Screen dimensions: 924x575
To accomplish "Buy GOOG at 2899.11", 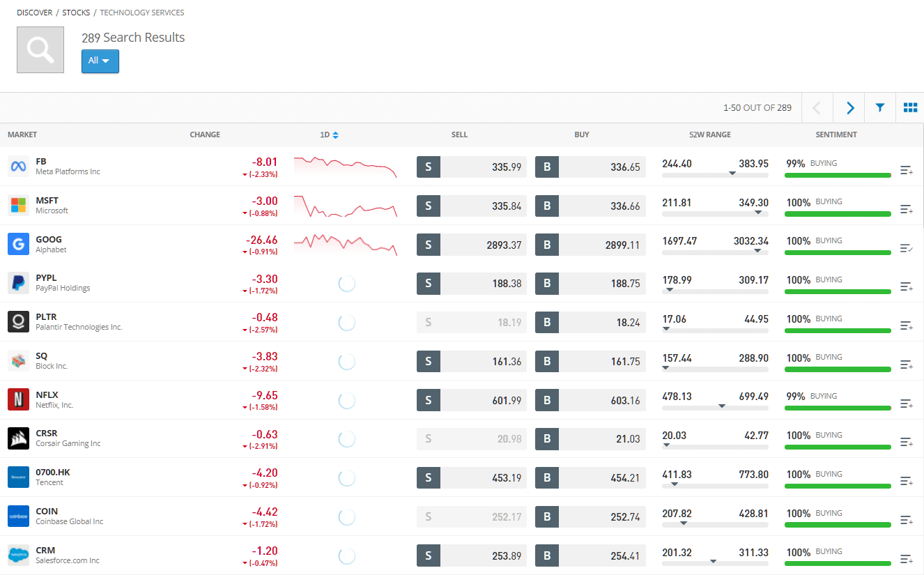I will 590,245.
